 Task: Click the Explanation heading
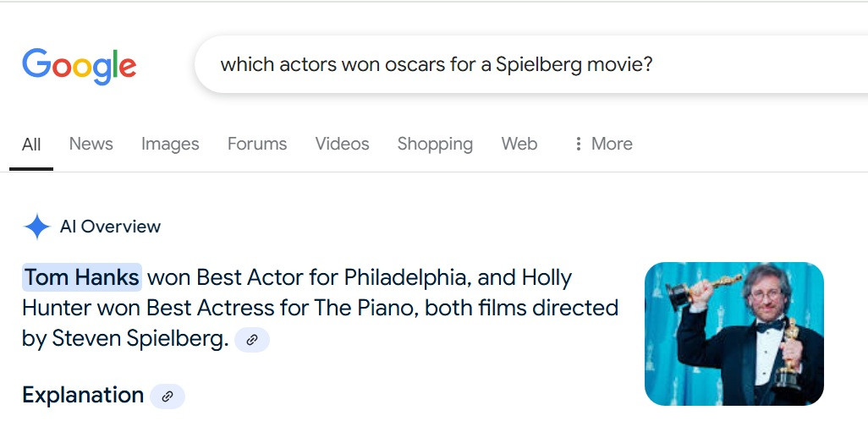point(83,396)
